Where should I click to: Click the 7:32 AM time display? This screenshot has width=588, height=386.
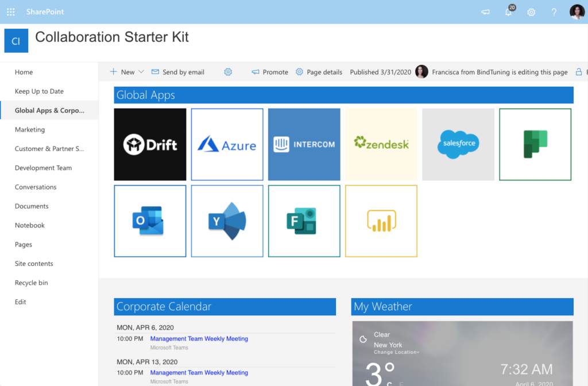(527, 369)
